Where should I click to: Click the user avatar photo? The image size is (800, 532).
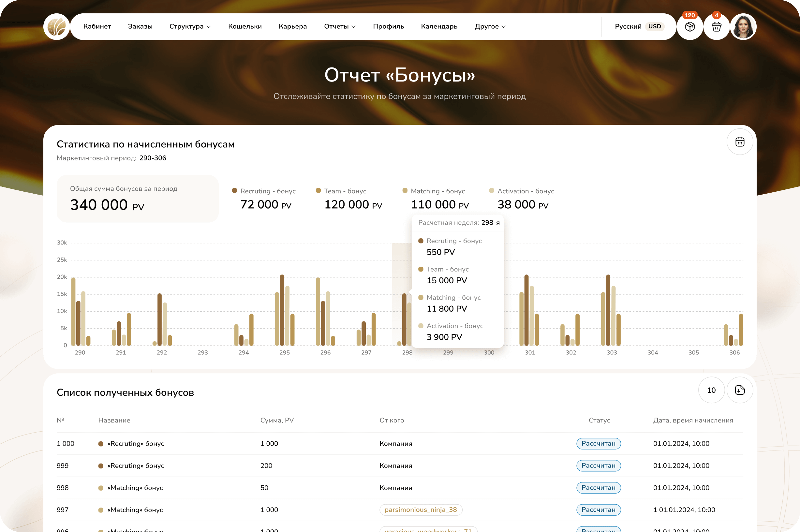pyautogui.click(x=743, y=27)
